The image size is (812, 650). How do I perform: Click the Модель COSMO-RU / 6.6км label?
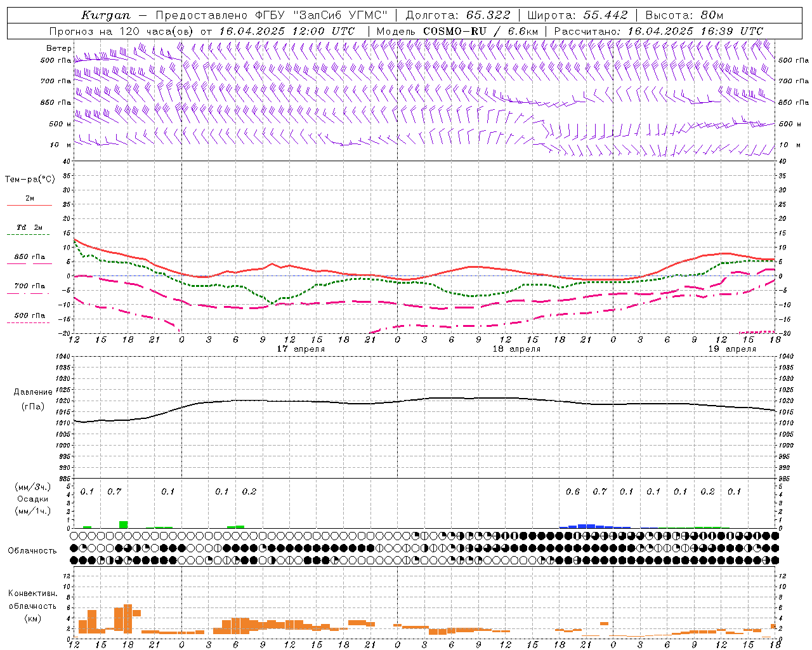[457, 31]
